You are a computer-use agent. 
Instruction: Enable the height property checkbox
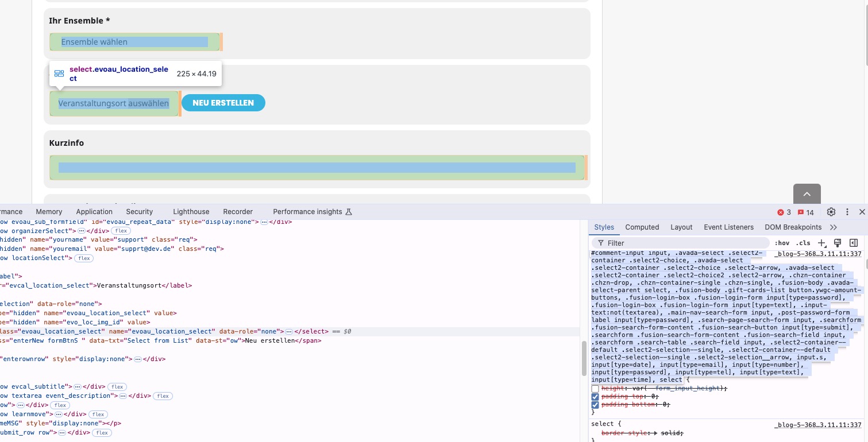(595, 389)
